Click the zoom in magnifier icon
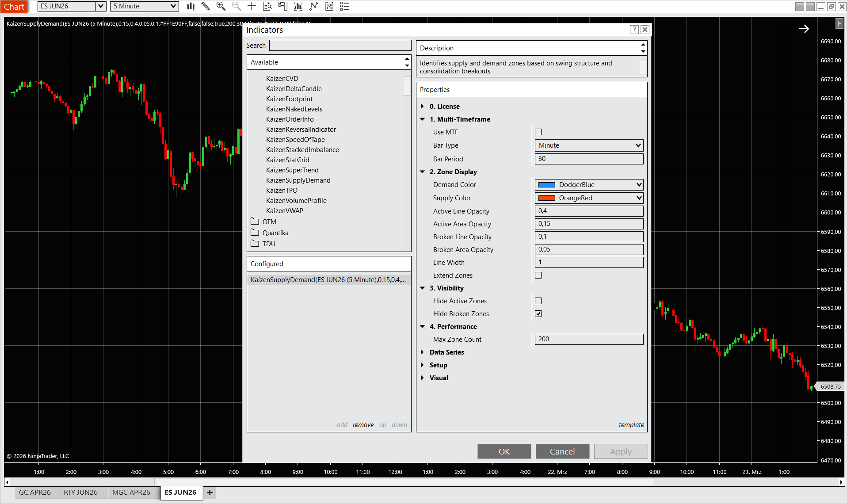The width and height of the screenshot is (847, 504). (x=221, y=6)
